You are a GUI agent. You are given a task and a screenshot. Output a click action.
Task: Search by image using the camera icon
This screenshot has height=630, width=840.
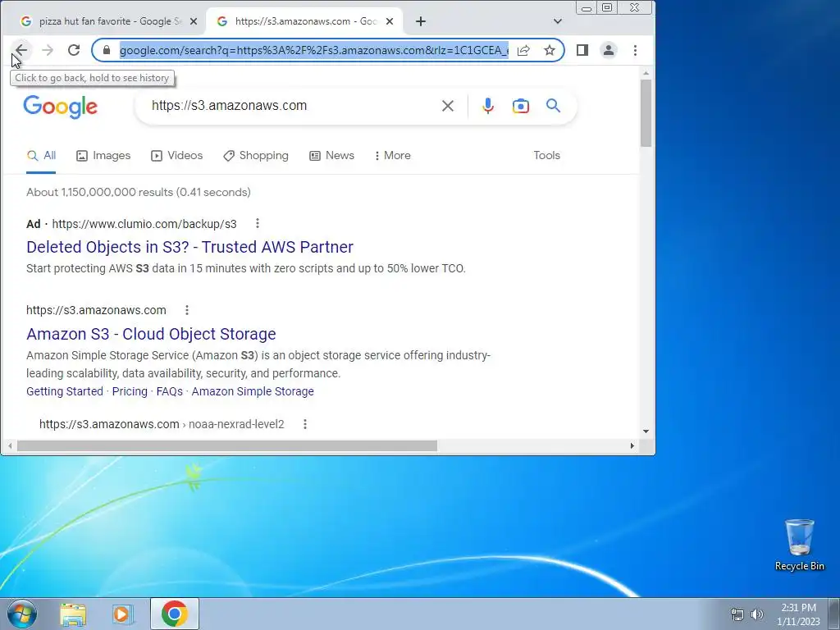(x=521, y=106)
